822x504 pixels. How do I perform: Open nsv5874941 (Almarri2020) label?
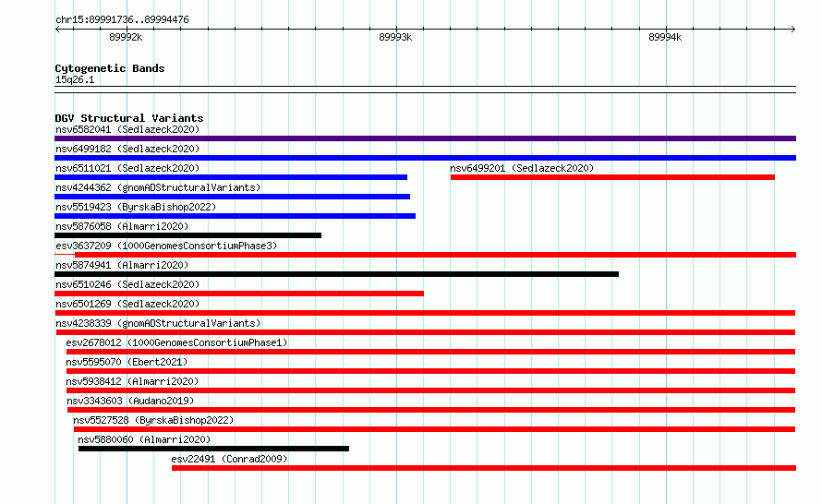122,265
